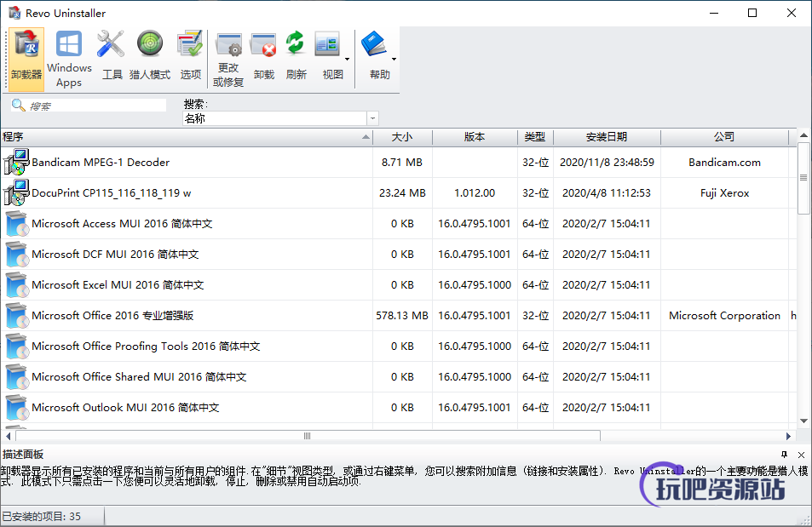Close the 描述面板 description panel

pos(801,455)
